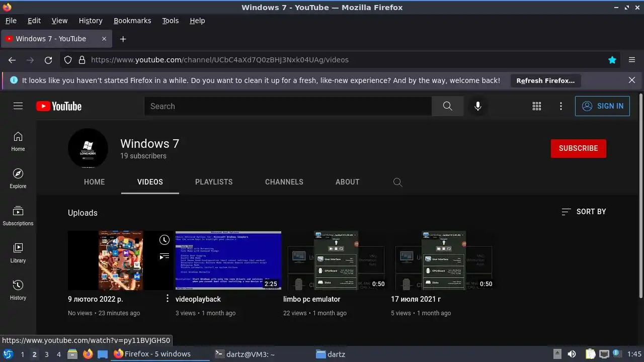Open Explore in the sidebar
The image size is (644, 362).
(x=18, y=178)
